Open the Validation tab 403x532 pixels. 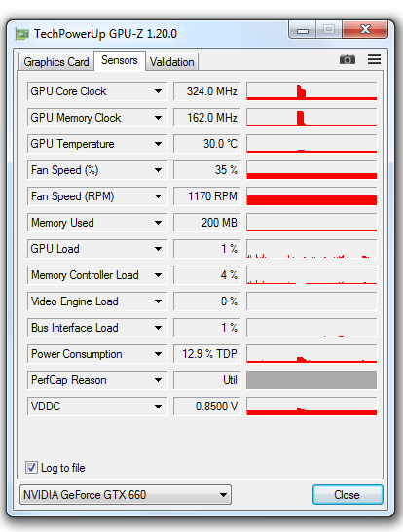[171, 62]
